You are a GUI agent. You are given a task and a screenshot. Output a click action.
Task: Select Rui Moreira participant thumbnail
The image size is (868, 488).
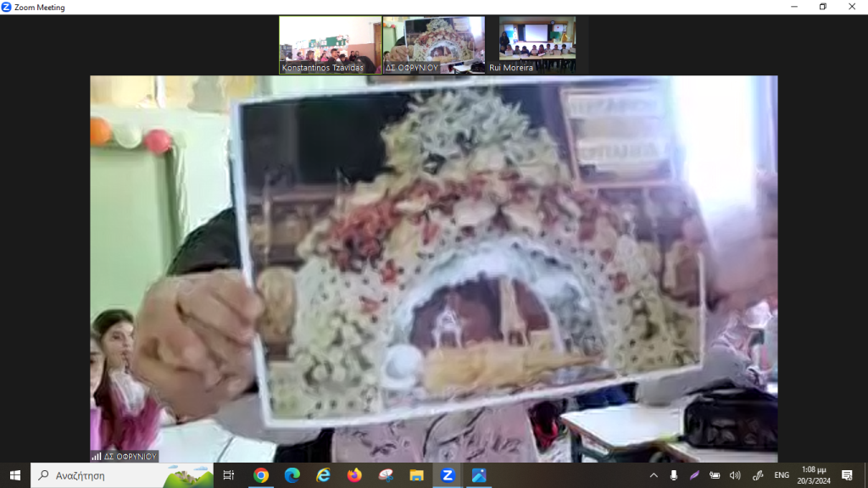(x=537, y=45)
